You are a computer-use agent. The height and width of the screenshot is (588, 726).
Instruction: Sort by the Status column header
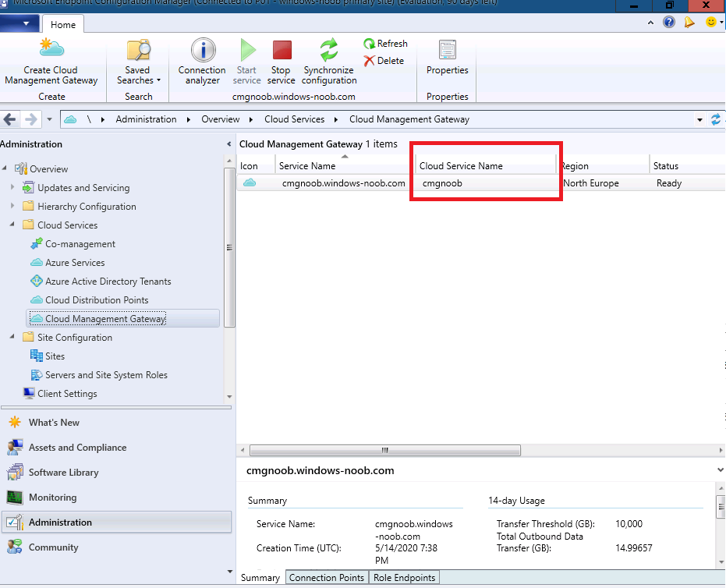(687, 166)
